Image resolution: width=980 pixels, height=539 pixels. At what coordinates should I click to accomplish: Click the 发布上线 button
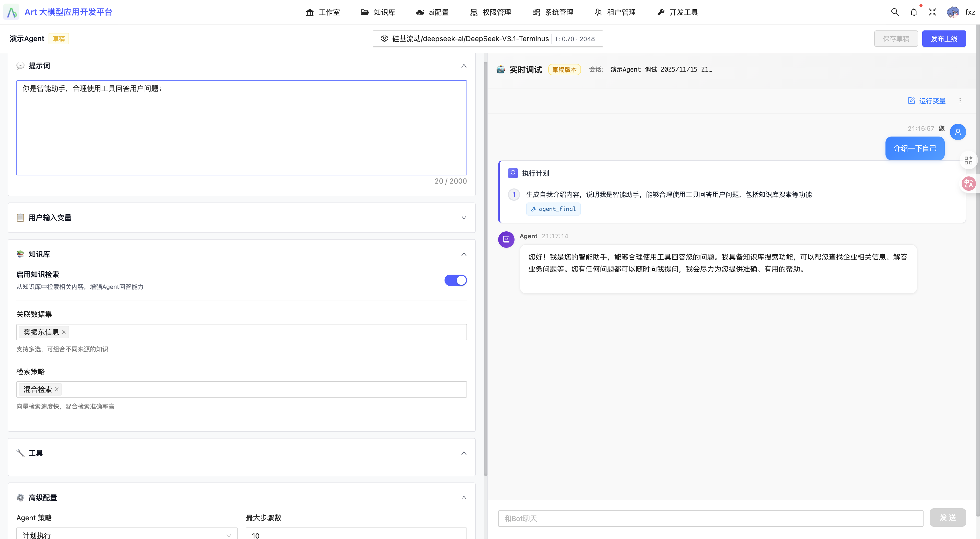point(943,38)
